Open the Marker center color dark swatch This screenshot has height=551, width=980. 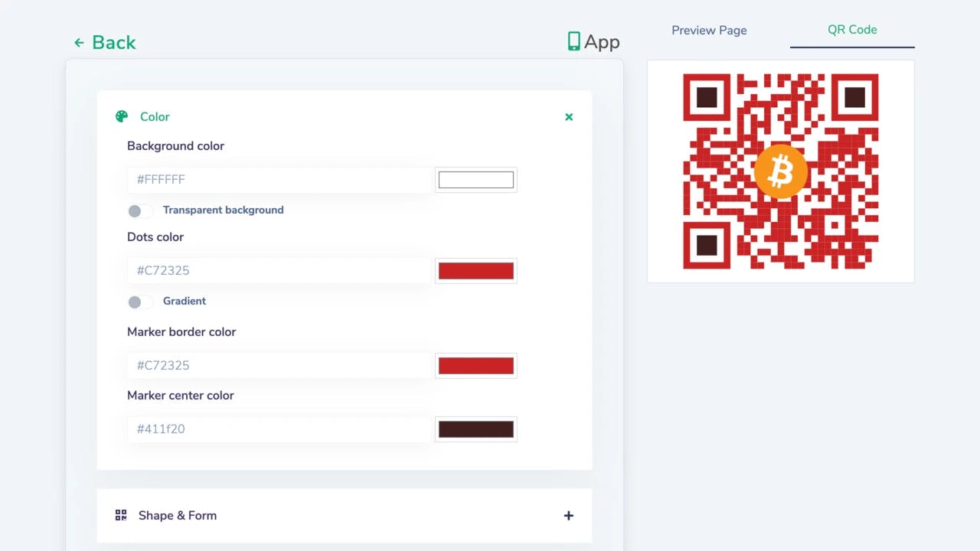coord(475,429)
